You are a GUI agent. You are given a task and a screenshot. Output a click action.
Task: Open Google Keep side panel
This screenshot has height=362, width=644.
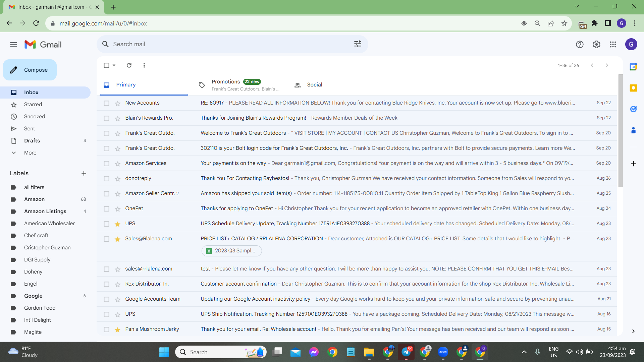coord(633,88)
